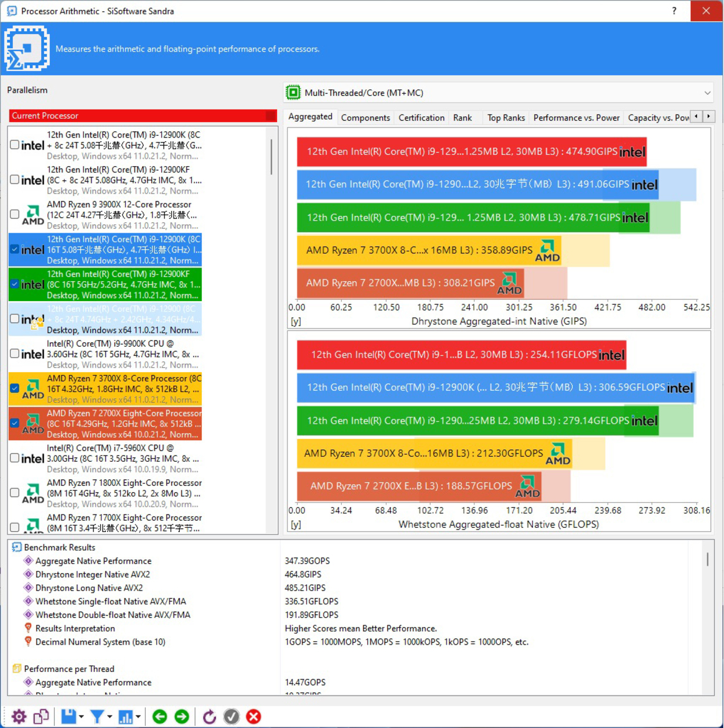Viewport: 724px width, 728px height.
Task: Open the filter icon dropdown arrow
Action: click(110, 717)
